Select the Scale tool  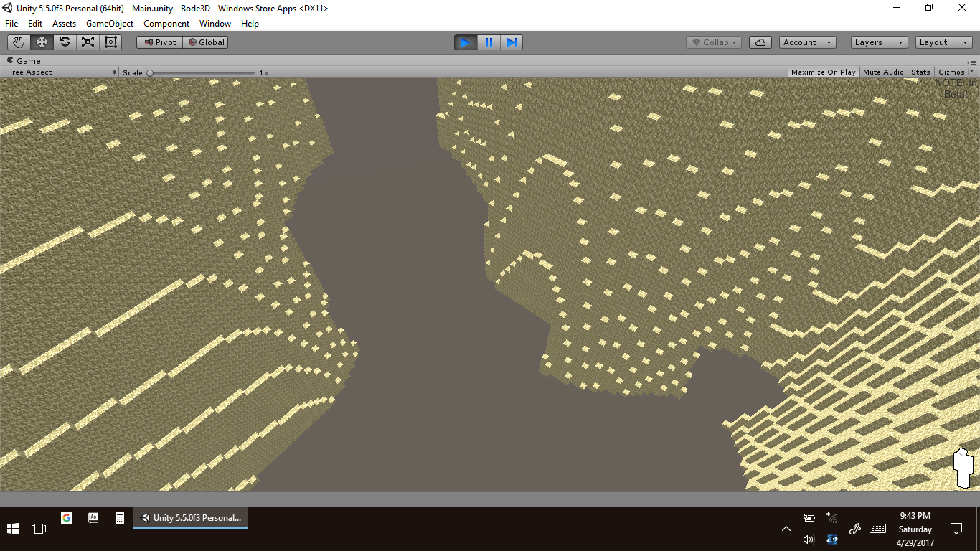(x=88, y=42)
